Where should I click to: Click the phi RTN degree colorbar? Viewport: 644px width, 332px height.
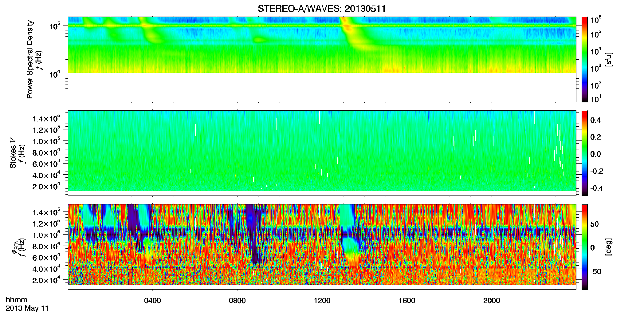584,247
